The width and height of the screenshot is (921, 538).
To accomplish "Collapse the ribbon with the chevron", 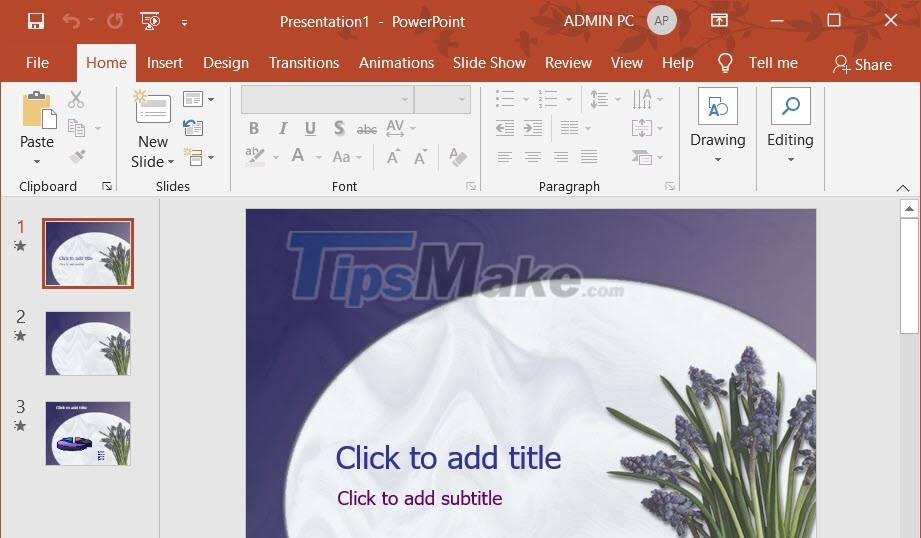I will tap(903, 188).
